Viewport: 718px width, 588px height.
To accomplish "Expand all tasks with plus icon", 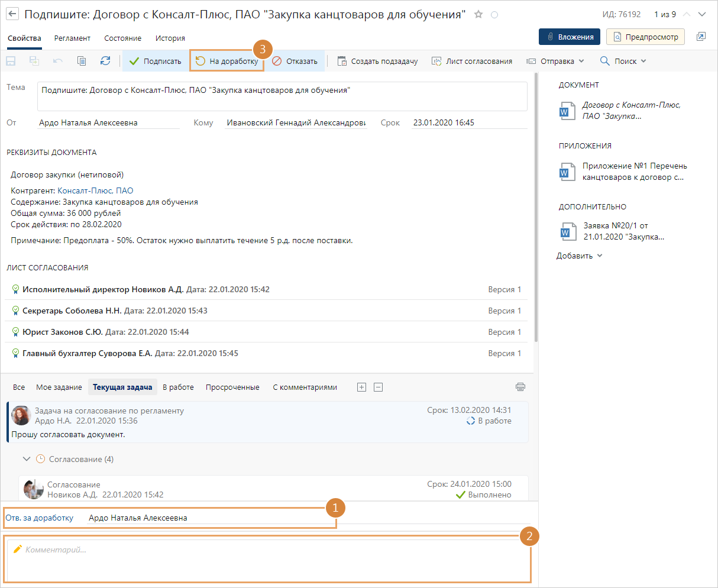I will click(362, 387).
